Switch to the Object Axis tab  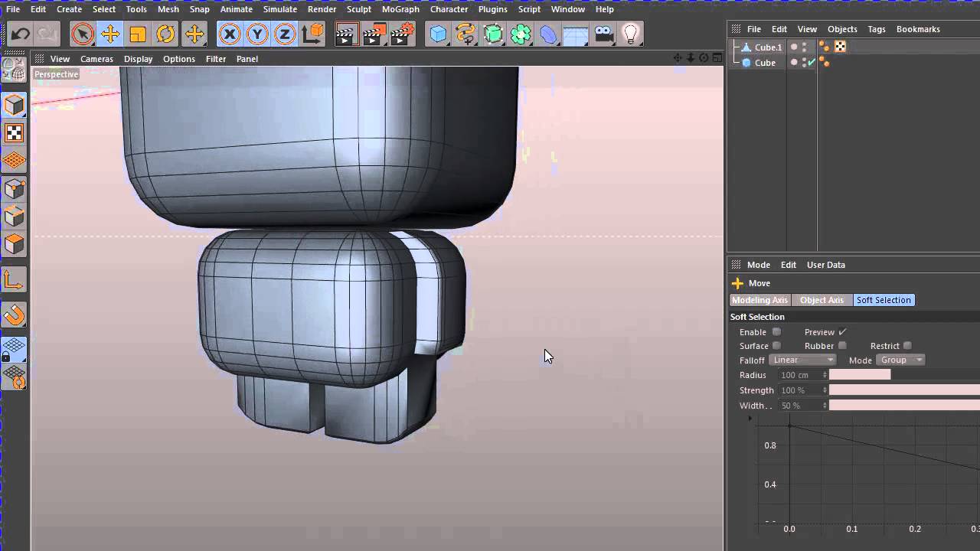[x=822, y=300]
